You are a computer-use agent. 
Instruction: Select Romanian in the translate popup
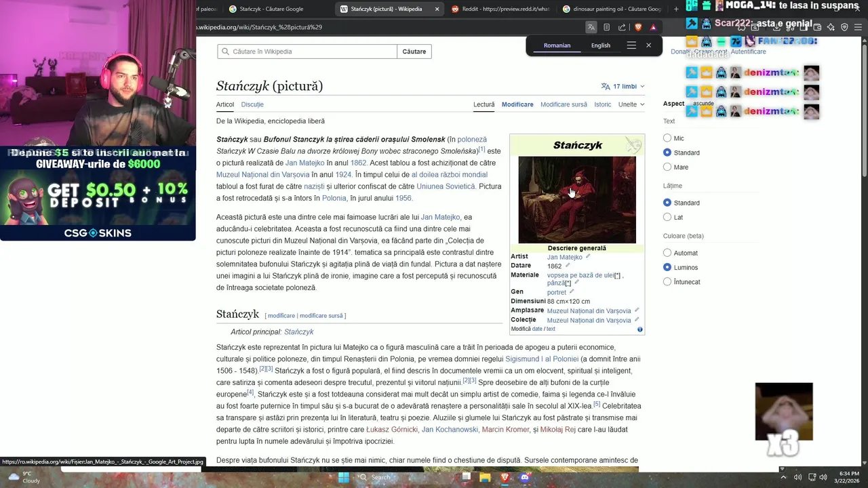557,45
